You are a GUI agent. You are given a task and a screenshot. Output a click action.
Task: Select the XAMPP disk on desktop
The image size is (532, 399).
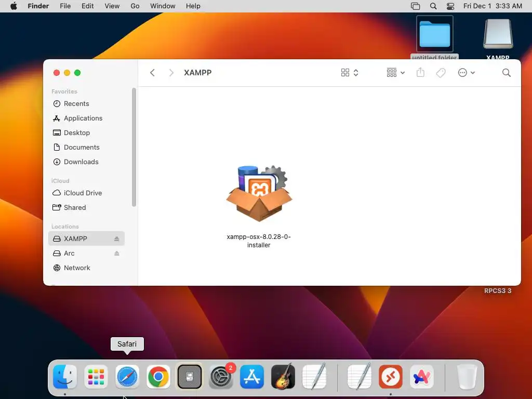click(498, 34)
